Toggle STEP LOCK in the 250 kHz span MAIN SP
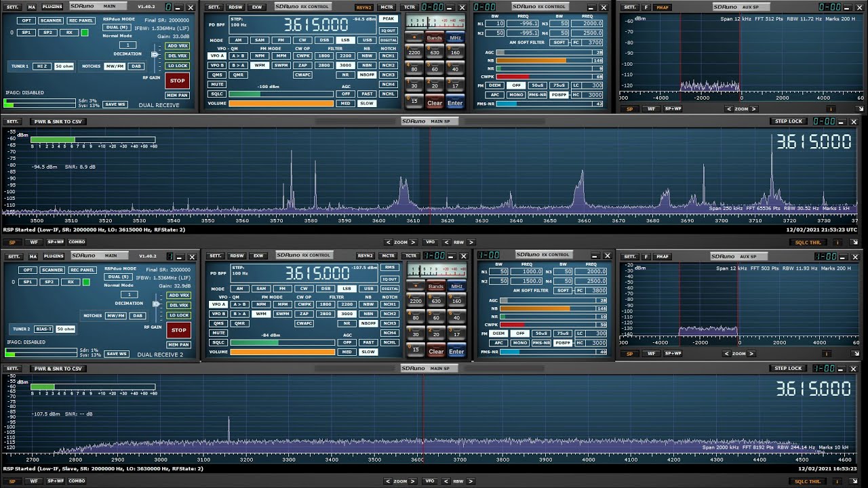 pos(789,121)
